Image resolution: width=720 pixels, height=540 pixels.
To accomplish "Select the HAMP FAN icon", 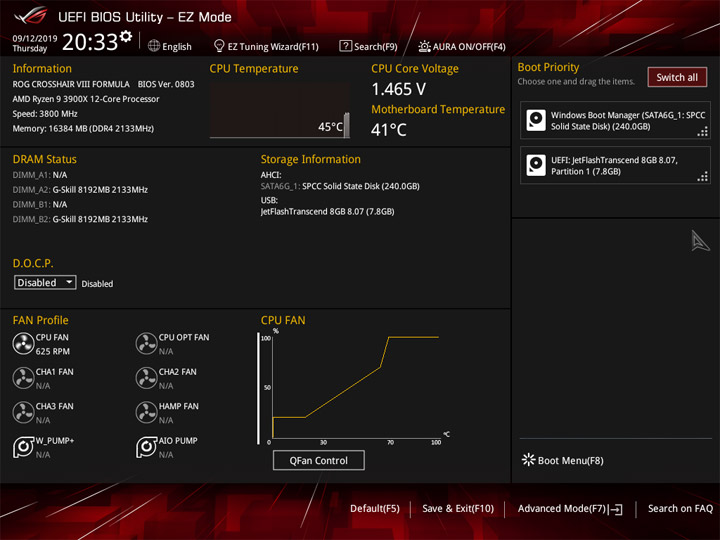I will (x=146, y=413).
